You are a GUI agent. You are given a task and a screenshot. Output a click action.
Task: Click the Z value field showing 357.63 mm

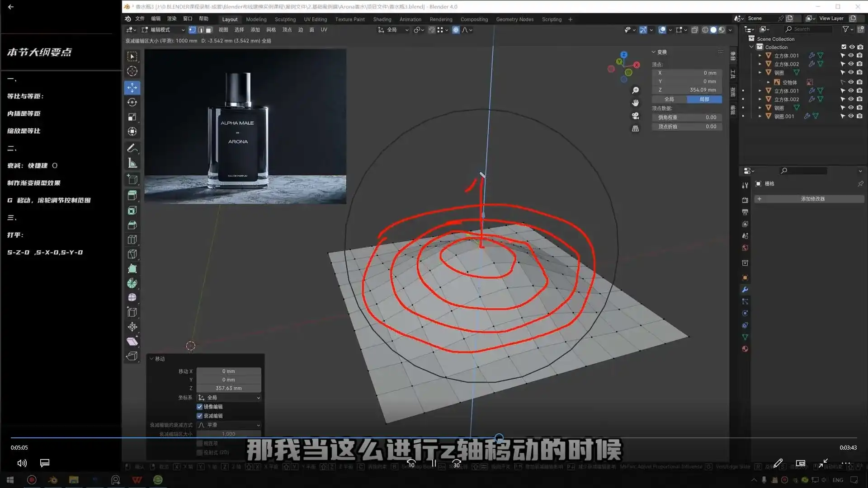pyautogui.click(x=228, y=388)
